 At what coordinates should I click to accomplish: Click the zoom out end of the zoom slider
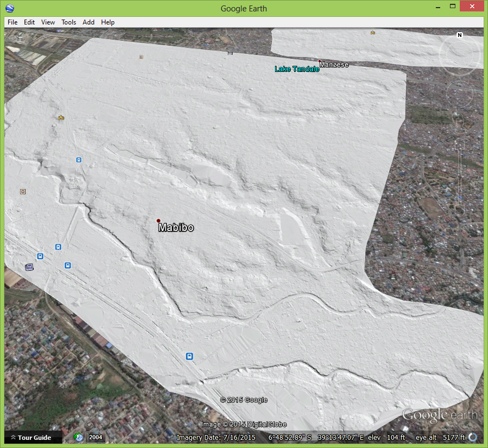(x=460, y=210)
